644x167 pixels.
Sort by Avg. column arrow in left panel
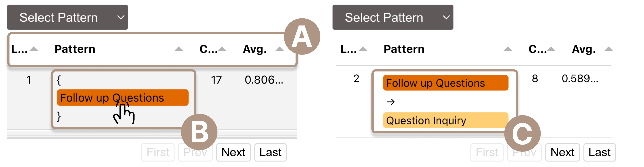279,49
